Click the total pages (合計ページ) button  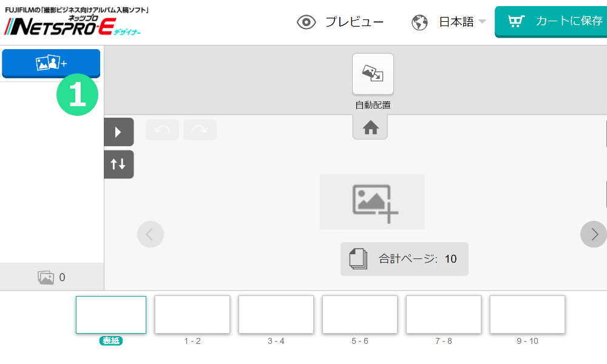404,259
